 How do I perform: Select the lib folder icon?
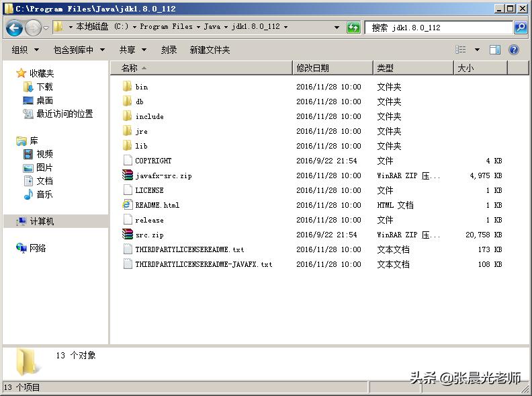point(127,145)
